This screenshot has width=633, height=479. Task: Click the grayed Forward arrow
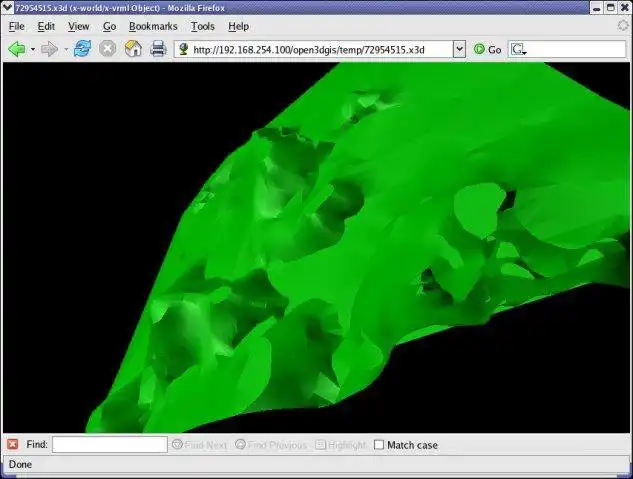pos(49,49)
